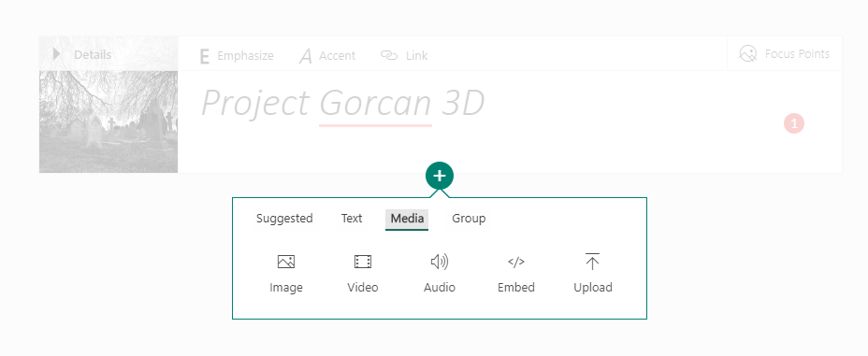
Task: Click the Link chain icon
Action: point(389,55)
